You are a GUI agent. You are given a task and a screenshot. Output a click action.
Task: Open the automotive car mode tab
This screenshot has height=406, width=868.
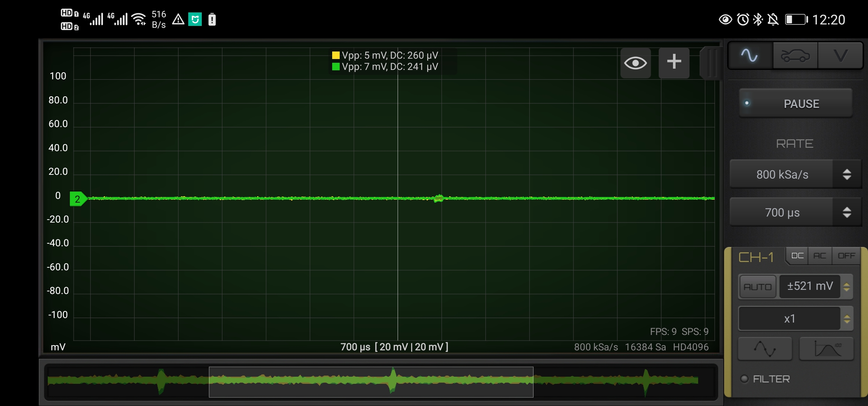pos(795,56)
